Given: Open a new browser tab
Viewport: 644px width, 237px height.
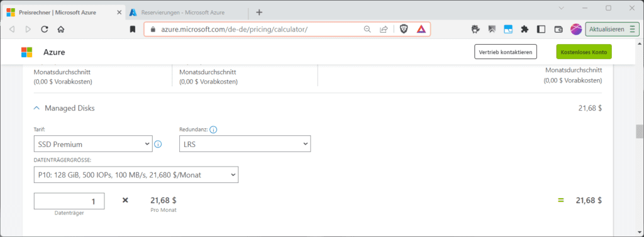Looking at the screenshot, I should tap(259, 13).
